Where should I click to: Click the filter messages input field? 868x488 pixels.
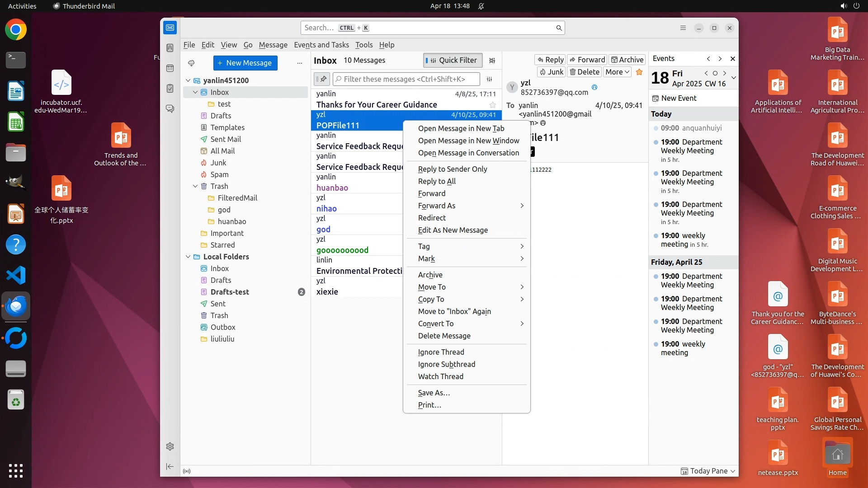(x=407, y=79)
